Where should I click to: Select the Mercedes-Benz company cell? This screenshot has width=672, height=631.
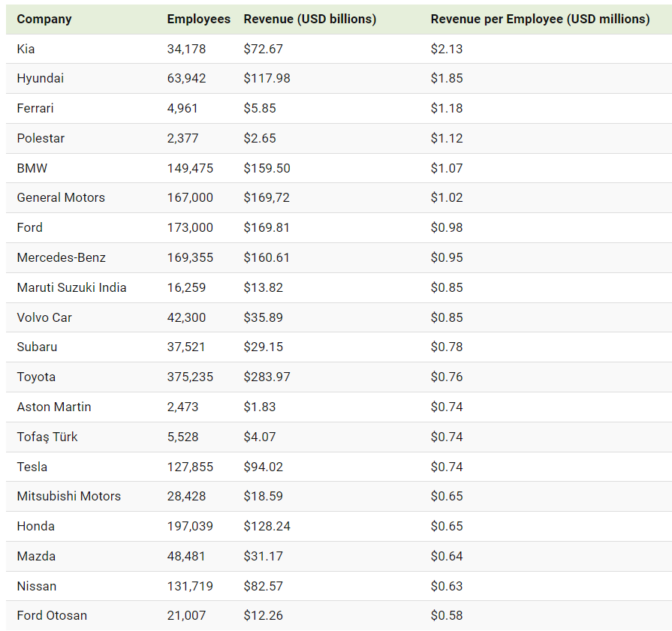(x=62, y=257)
